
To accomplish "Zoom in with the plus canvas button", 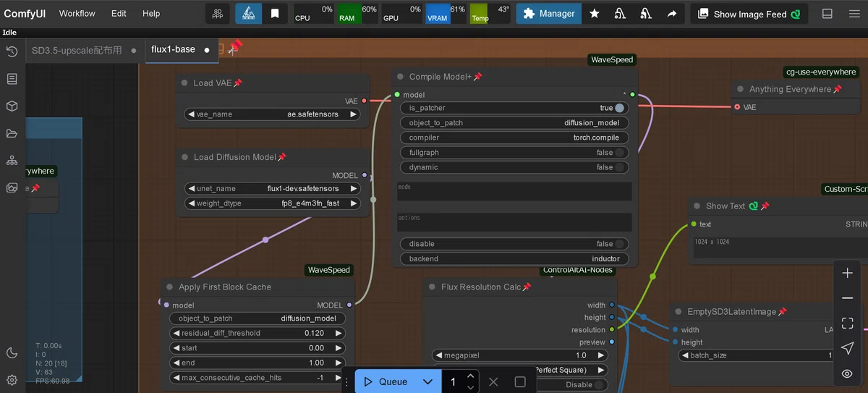I will pos(847,274).
